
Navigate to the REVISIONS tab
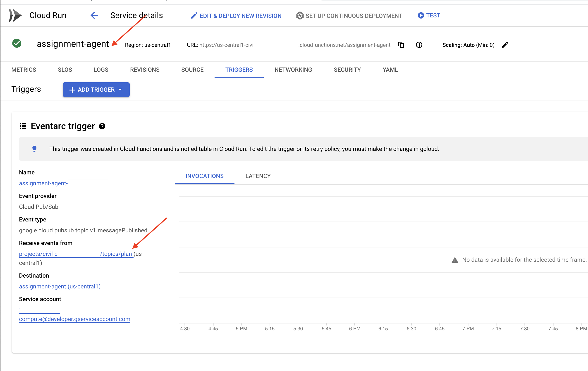click(144, 69)
